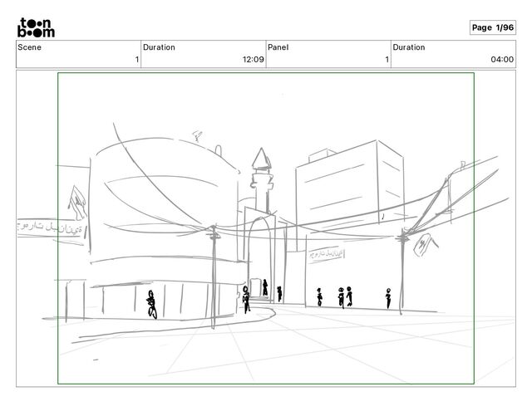The height and width of the screenshot is (411, 532).
Task: Click the flag on the left building
Action: point(77,203)
